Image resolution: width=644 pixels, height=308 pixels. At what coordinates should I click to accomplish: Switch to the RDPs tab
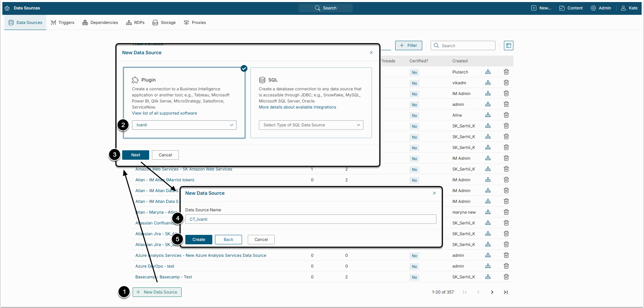(135, 23)
